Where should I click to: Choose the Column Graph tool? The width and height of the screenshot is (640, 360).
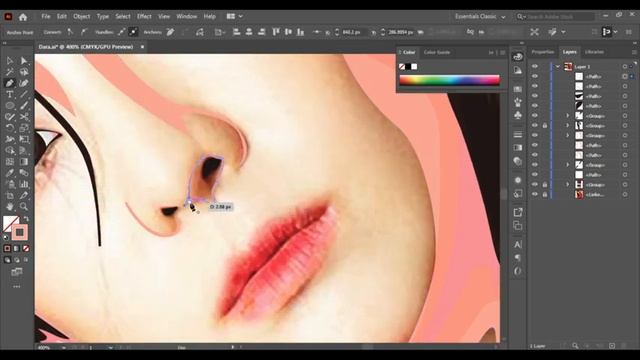click(x=24, y=184)
